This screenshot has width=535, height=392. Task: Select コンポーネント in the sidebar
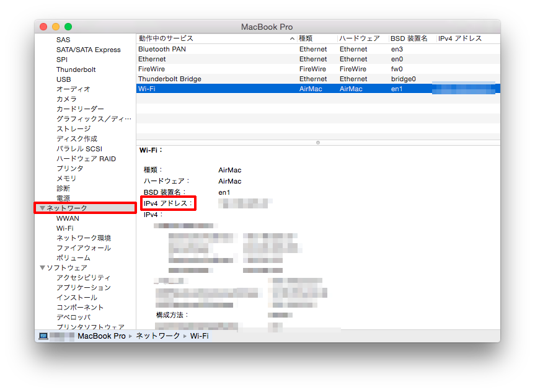[x=80, y=307]
